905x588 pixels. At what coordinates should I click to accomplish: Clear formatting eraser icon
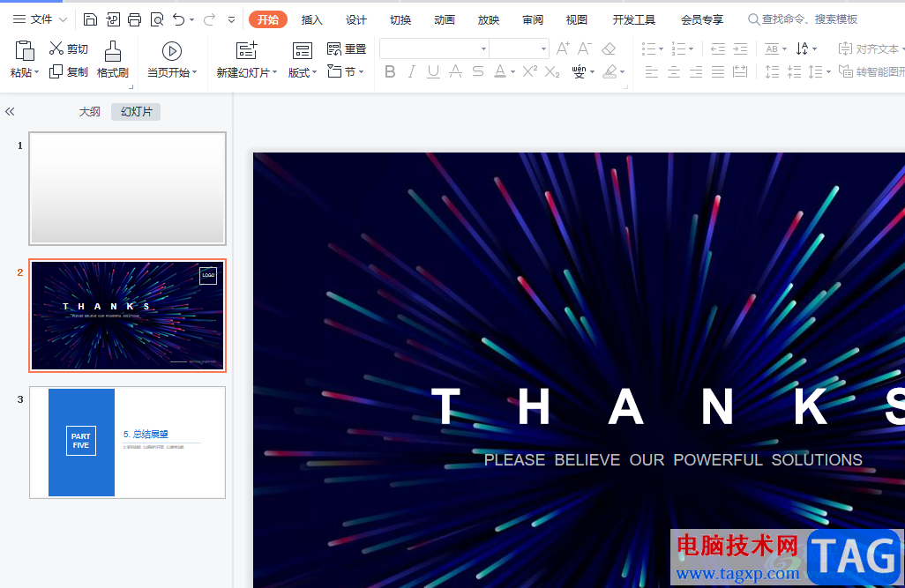click(x=609, y=49)
